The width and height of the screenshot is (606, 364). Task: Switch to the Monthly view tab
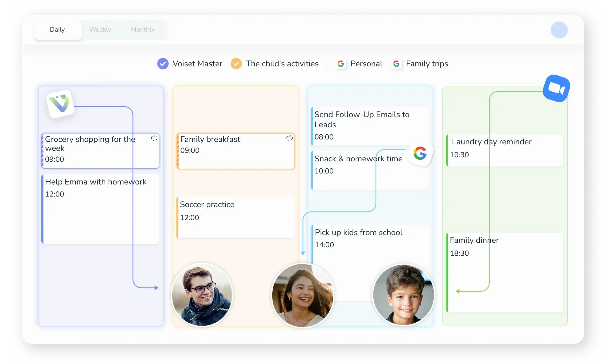[x=143, y=30]
